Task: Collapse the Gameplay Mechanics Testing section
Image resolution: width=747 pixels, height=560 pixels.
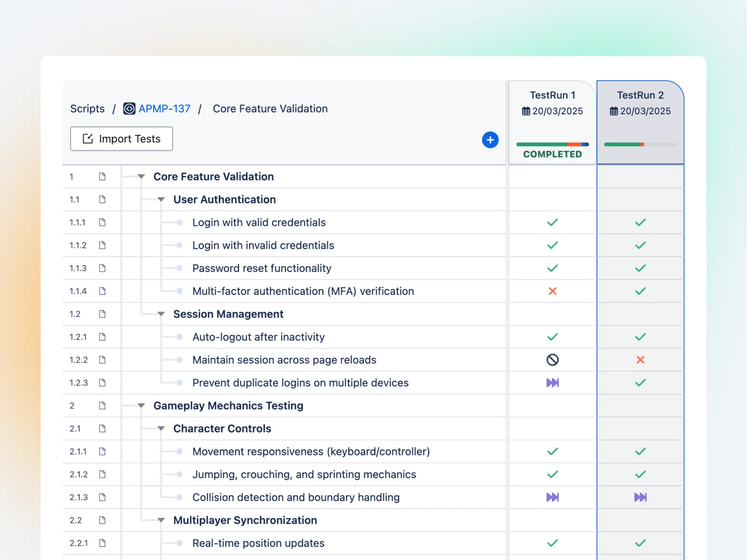Action: [x=141, y=406]
